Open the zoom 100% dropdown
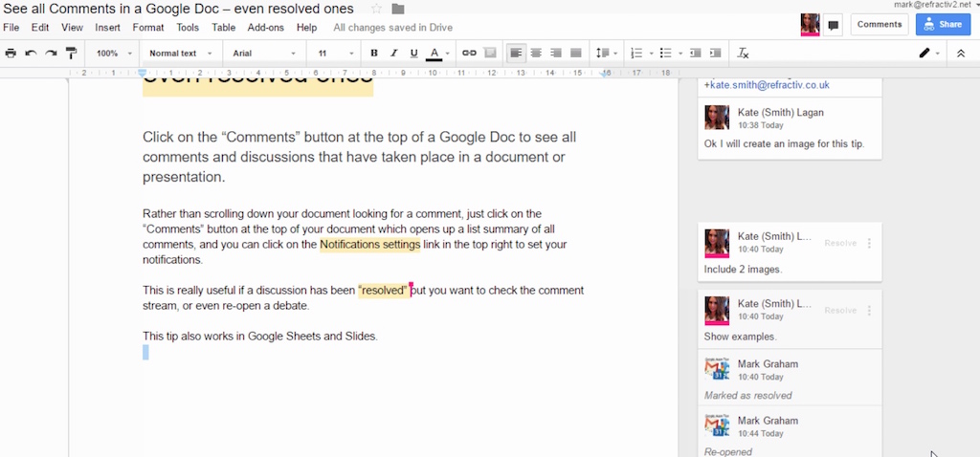 point(113,54)
